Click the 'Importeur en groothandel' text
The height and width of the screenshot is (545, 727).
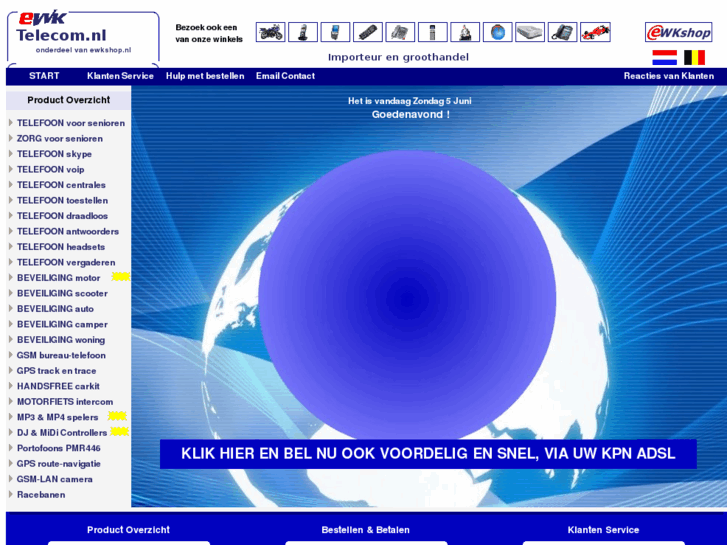pyautogui.click(x=398, y=57)
